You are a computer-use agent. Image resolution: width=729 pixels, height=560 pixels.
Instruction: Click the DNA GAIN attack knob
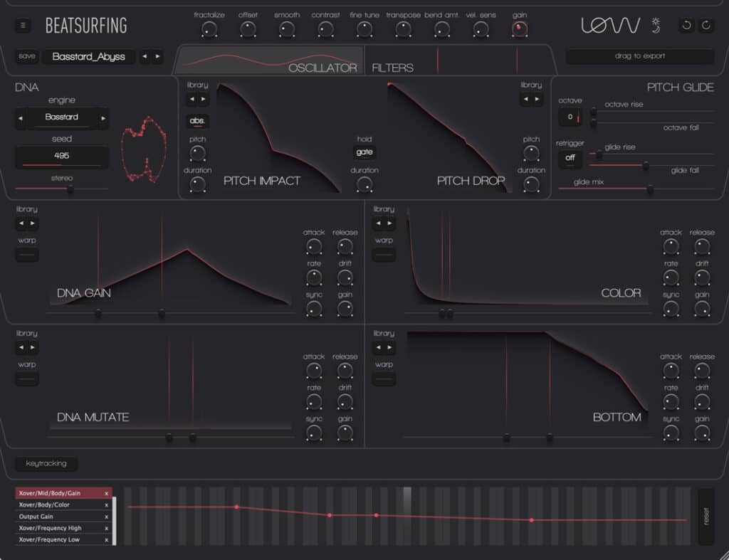click(314, 246)
